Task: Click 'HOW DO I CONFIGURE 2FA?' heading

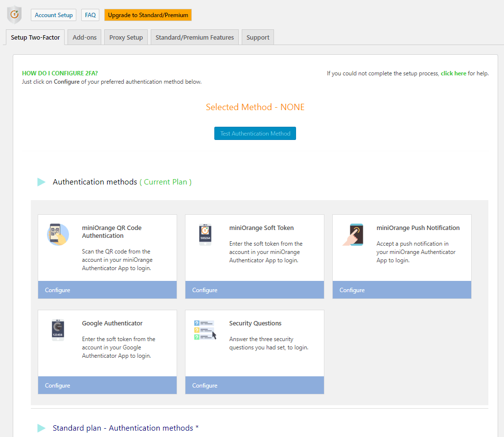Action: coord(60,73)
